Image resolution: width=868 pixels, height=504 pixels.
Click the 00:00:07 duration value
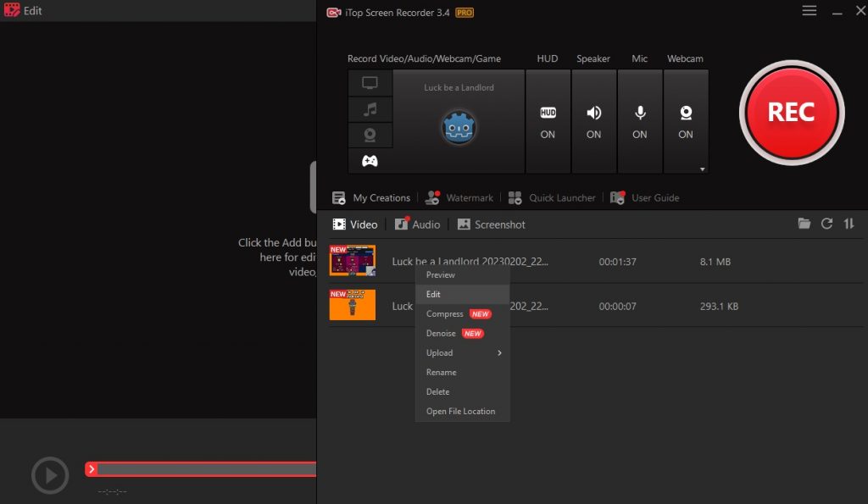point(617,306)
